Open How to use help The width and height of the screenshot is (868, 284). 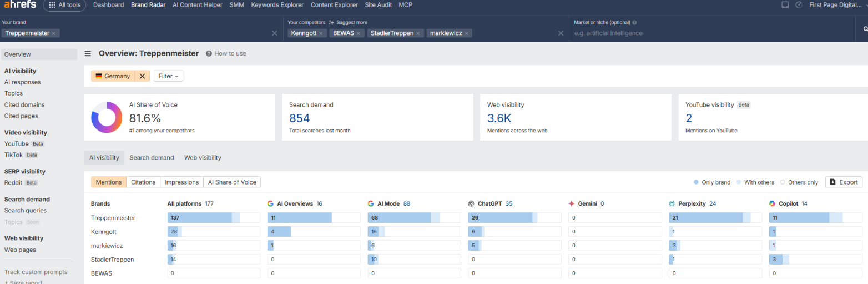(x=226, y=54)
